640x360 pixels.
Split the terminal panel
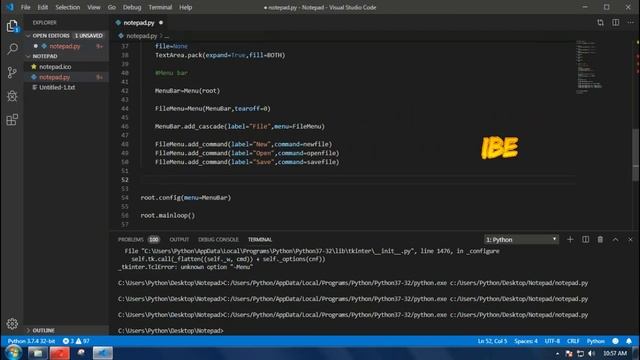click(x=585, y=240)
